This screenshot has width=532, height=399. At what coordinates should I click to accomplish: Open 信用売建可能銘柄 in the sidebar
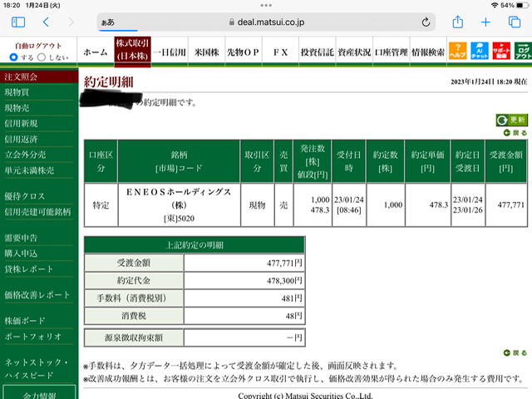pos(37,212)
